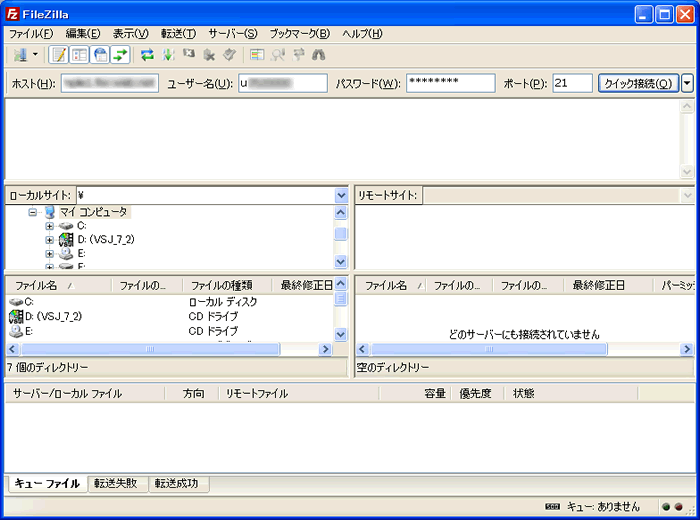The image size is (700, 520).
Task: Open the 編集(E) menu
Action: pyautogui.click(x=83, y=33)
